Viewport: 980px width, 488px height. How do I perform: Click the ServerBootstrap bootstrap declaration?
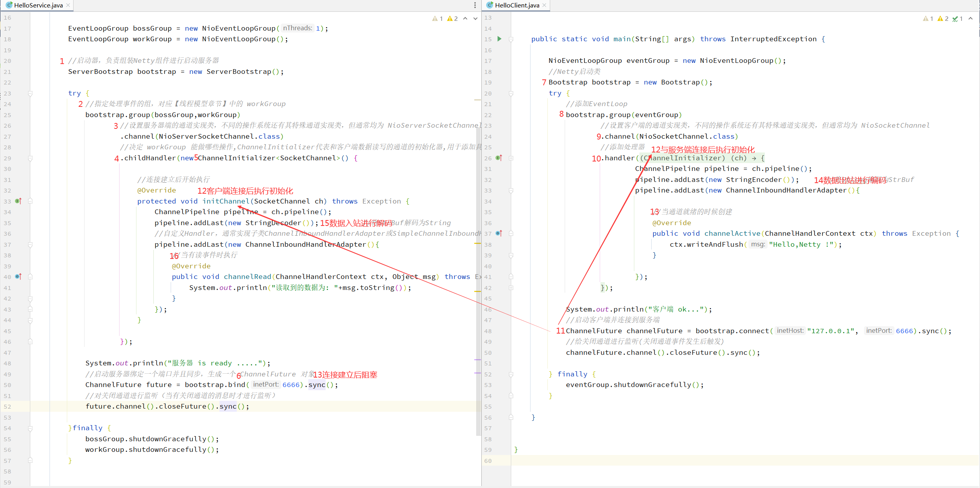tap(176, 72)
